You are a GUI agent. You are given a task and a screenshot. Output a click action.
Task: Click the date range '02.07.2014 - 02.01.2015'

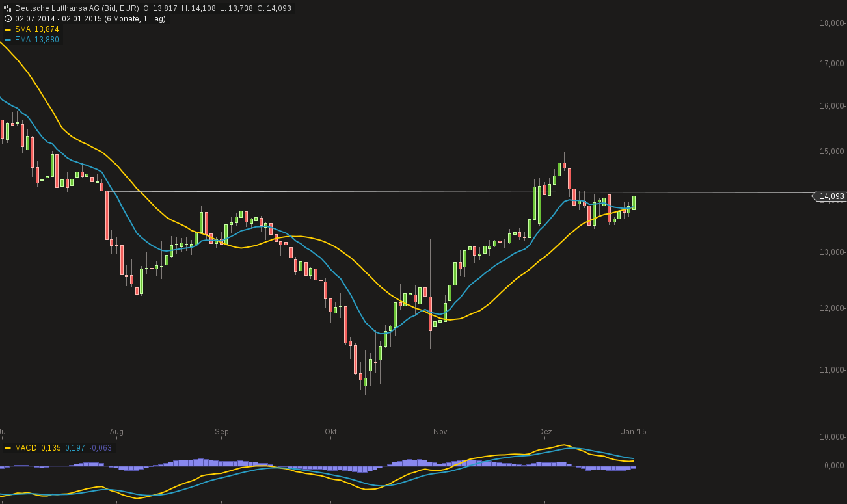pyautogui.click(x=59, y=19)
